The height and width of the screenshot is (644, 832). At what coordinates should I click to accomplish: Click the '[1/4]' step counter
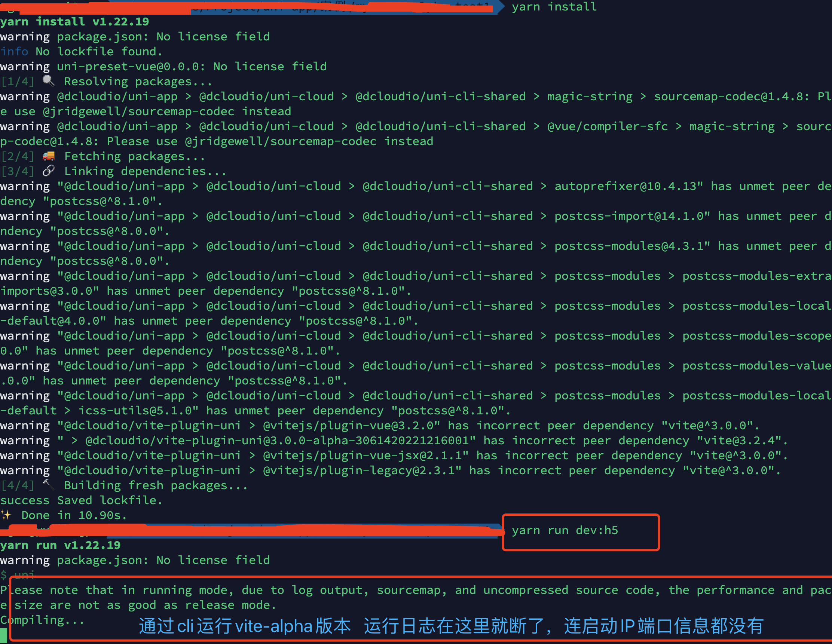18,82
